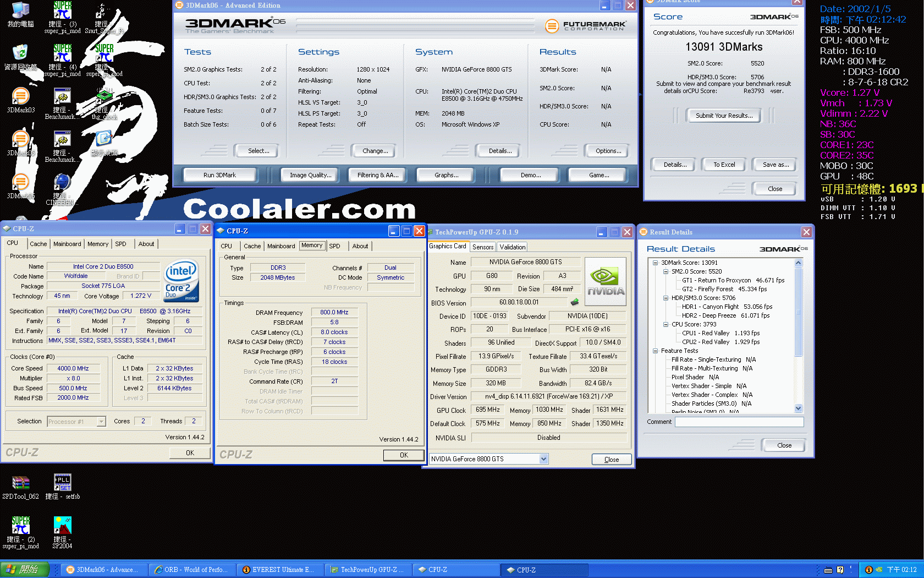Click the help question-mark tray icon

pyautogui.click(x=840, y=570)
